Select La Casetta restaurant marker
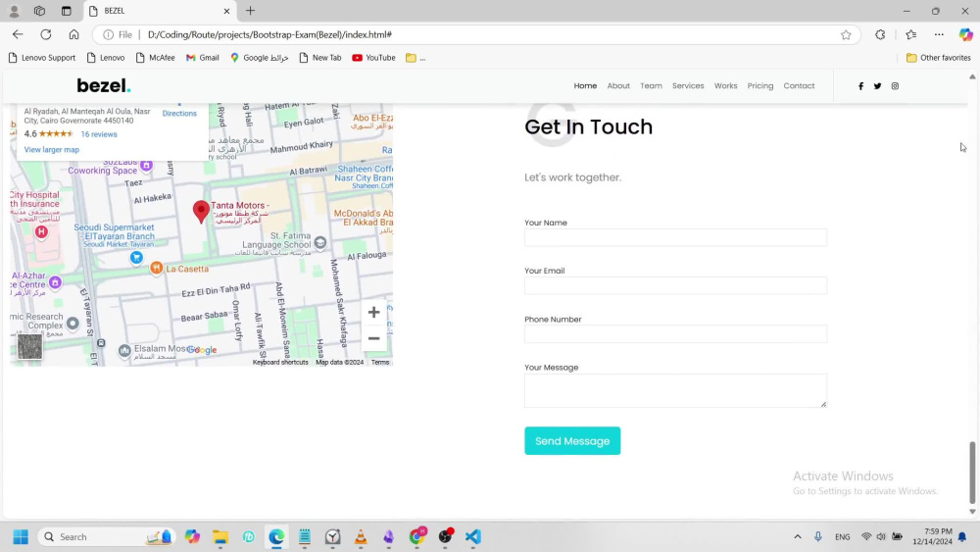980x552 pixels. [156, 269]
